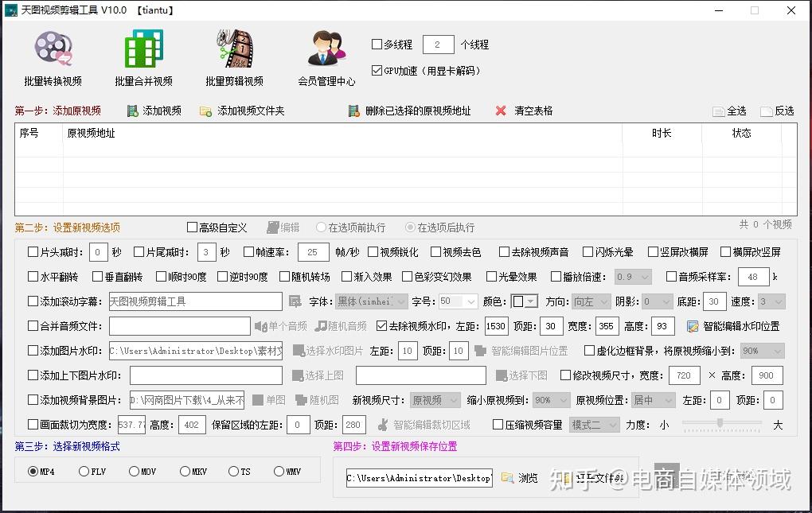This screenshot has width=812, height=513.
Task: Check the 压缩视频容量 option
Action: click(498, 425)
